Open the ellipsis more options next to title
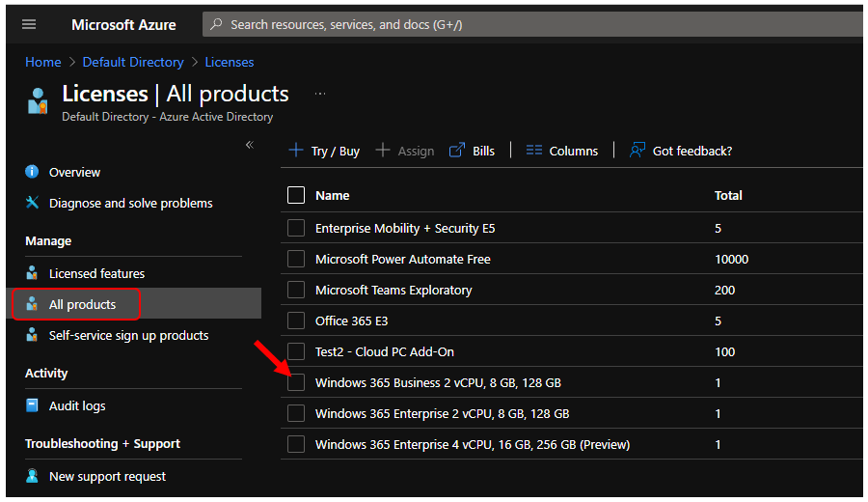Viewport: 868px width, 502px height. [x=320, y=94]
